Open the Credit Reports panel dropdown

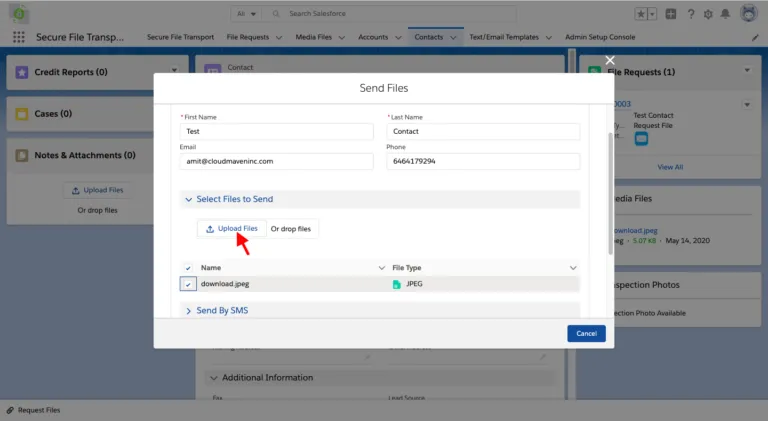coord(174,70)
